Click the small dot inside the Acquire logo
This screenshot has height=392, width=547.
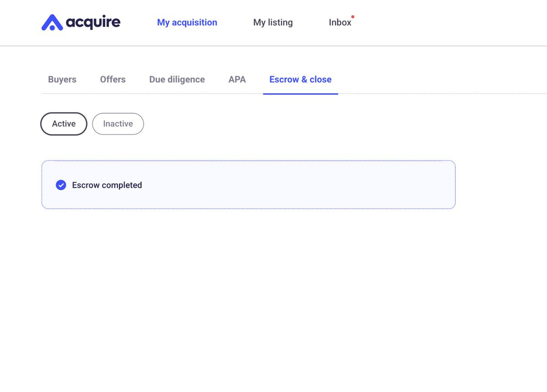coord(52,27)
